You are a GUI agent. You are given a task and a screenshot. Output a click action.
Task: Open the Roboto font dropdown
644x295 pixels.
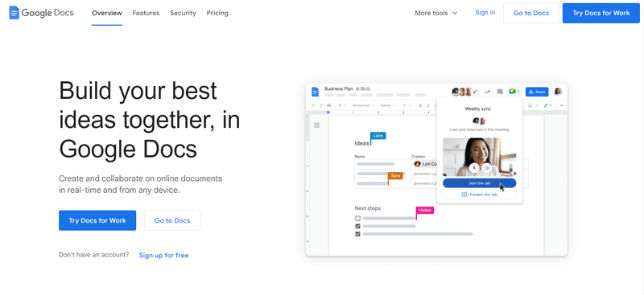point(387,105)
